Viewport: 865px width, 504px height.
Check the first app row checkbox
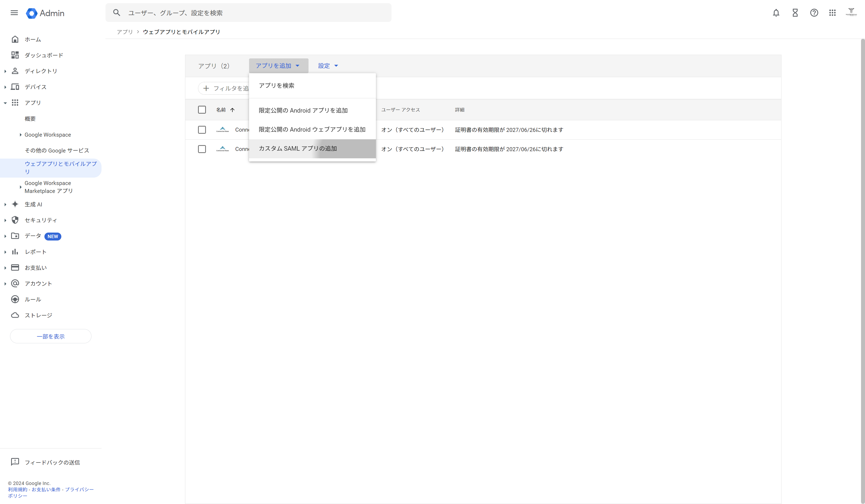pos(202,130)
